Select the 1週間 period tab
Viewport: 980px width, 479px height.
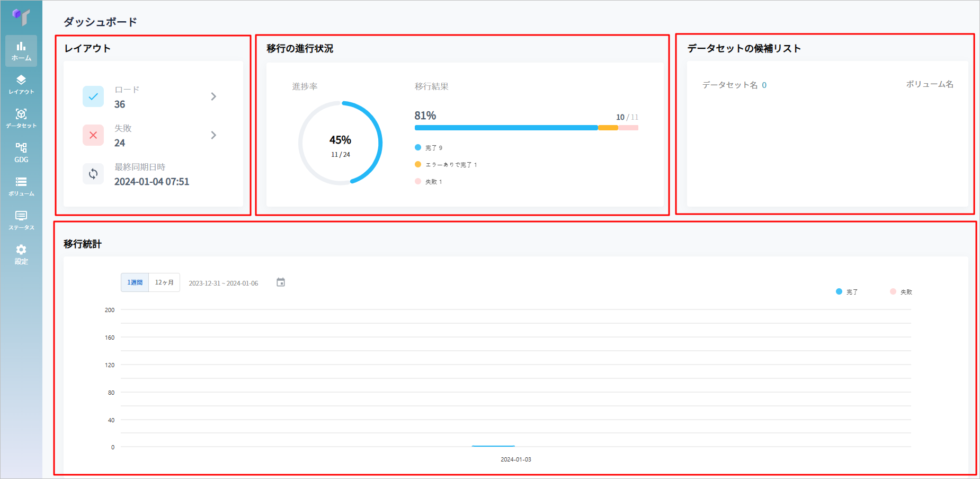135,282
